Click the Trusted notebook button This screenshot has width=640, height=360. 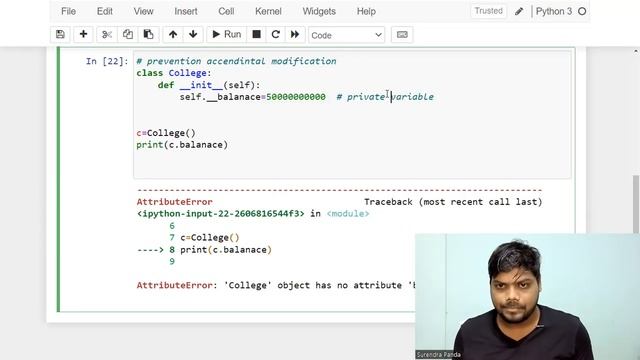488,11
